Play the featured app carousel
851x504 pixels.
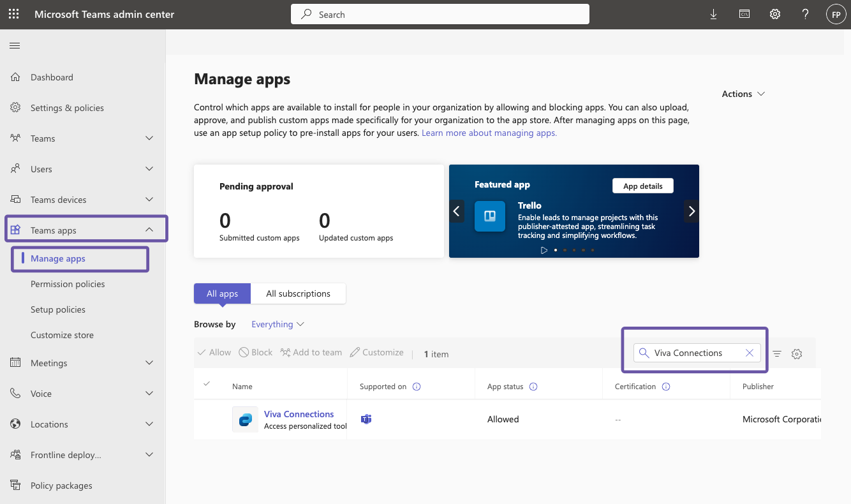pos(544,250)
